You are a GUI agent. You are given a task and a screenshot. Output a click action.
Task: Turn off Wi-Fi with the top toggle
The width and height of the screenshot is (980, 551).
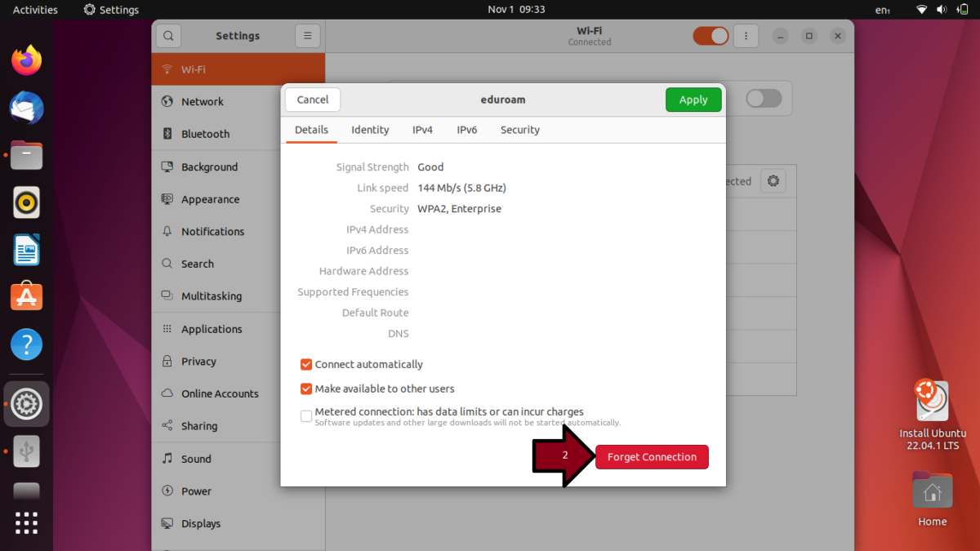coord(710,36)
